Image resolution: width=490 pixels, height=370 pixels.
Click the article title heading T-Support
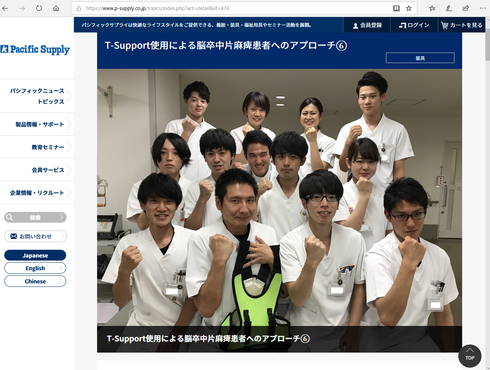(x=226, y=45)
